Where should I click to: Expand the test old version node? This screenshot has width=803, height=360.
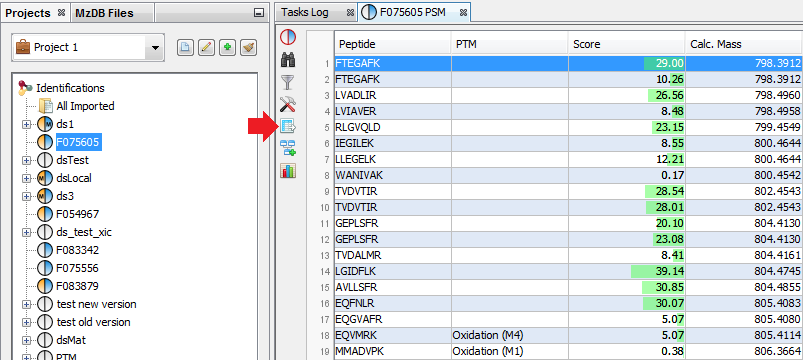pyautogui.click(x=27, y=322)
